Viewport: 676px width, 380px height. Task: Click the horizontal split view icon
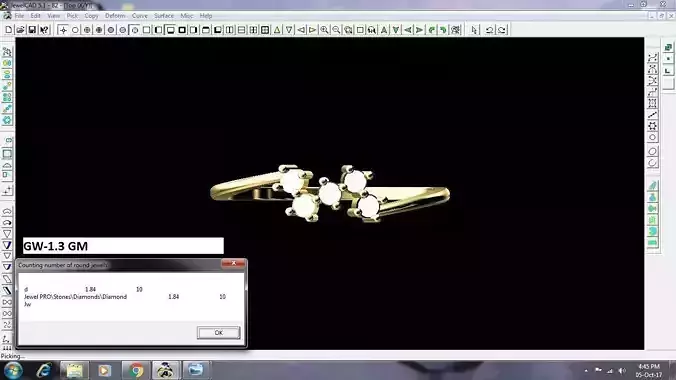[x=241, y=30]
